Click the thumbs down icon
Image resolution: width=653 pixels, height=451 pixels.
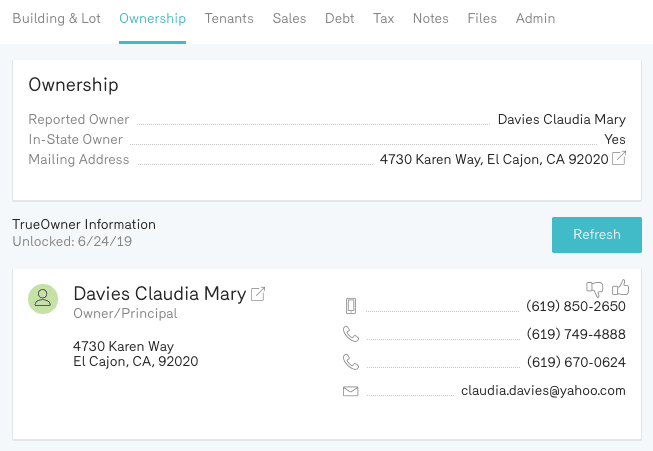[x=595, y=289]
